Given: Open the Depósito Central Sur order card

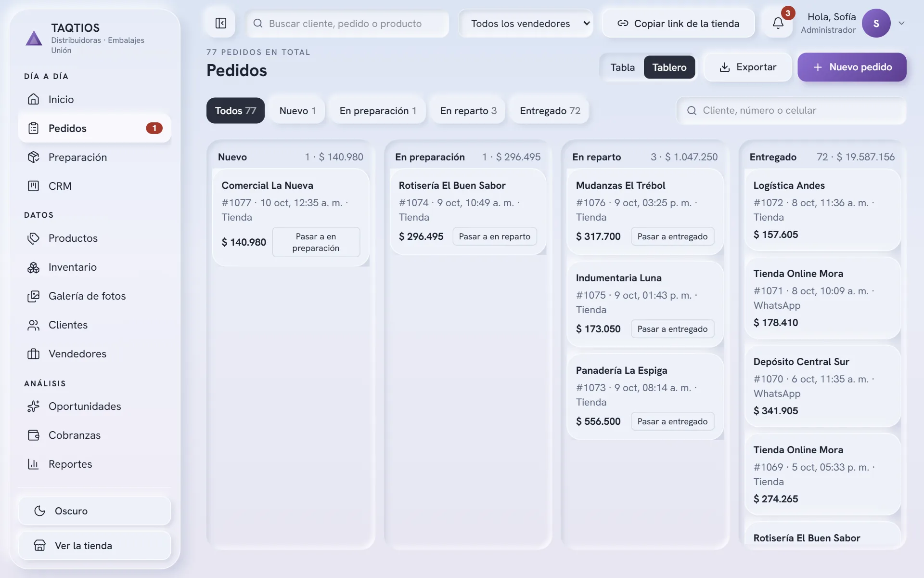Looking at the screenshot, I should (x=822, y=386).
